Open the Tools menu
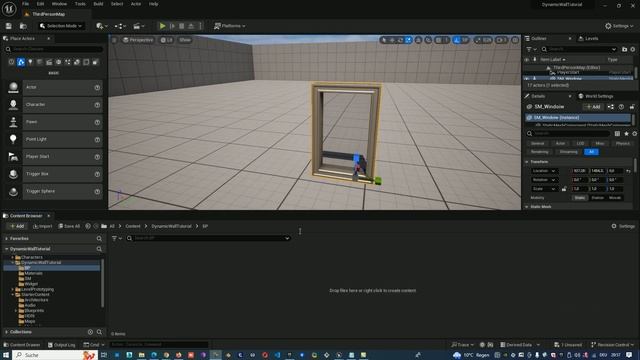This screenshot has height=360, width=640. click(80, 4)
